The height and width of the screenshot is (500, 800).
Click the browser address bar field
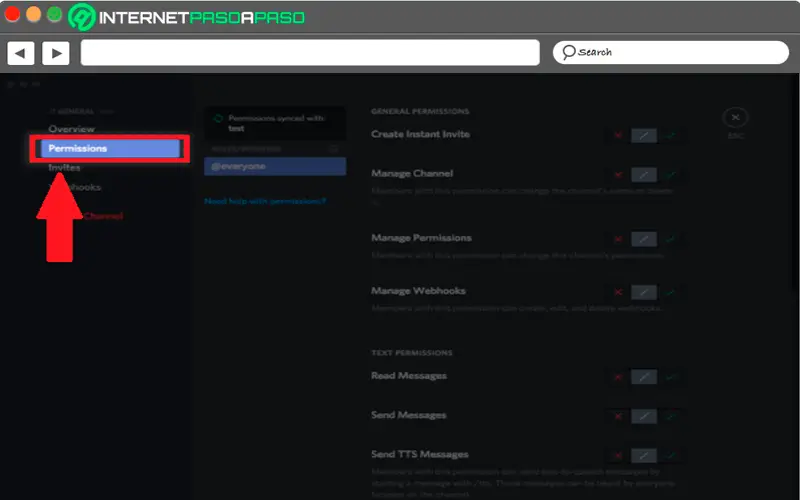coord(310,53)
